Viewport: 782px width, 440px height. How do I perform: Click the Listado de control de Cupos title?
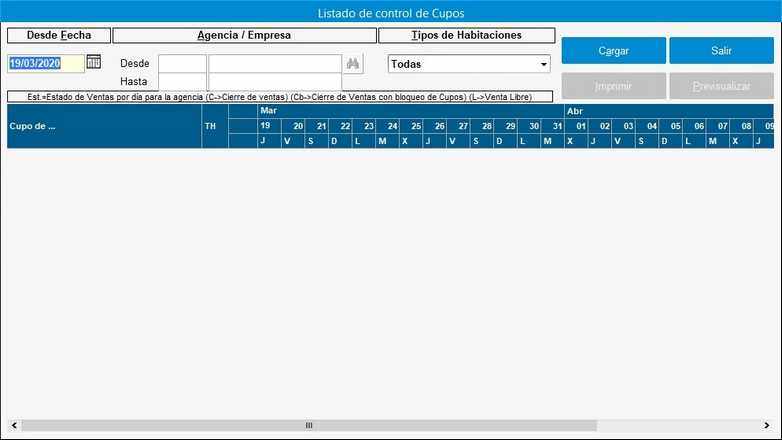(391, 13)
